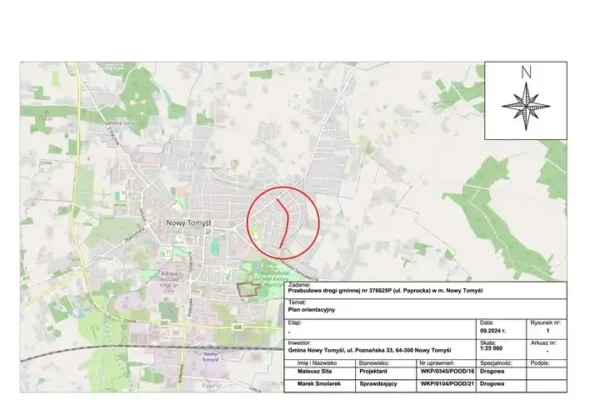Click the road number 305 shield
The width and height of the screenshot is (600, 400).
(x=164, y=323)
